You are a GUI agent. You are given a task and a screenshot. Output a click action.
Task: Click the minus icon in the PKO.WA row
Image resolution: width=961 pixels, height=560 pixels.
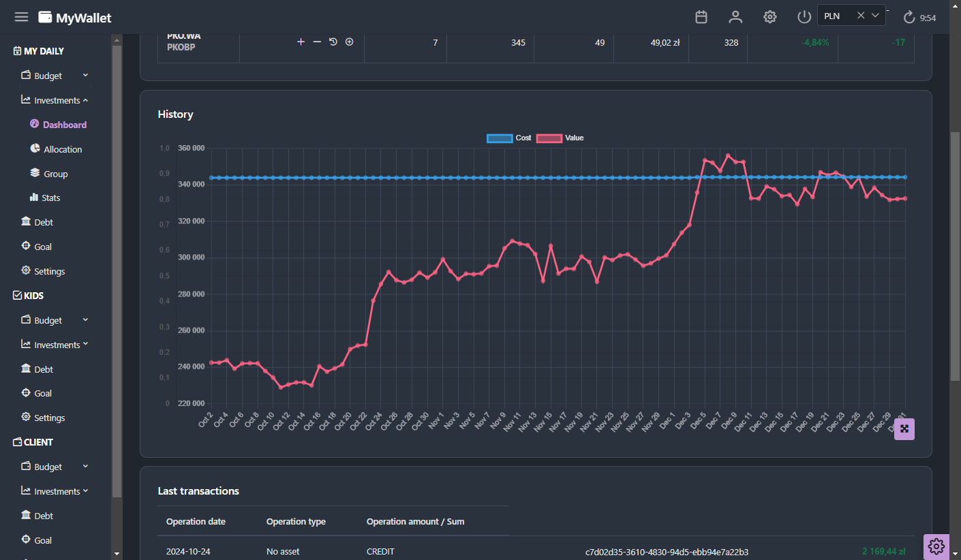(x=317, y=42)
